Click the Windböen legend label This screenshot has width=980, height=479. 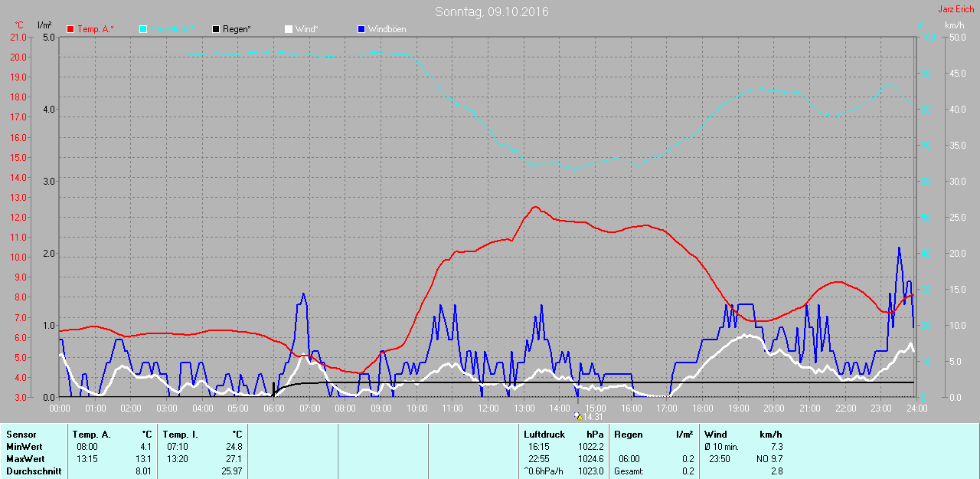[387, 29]
